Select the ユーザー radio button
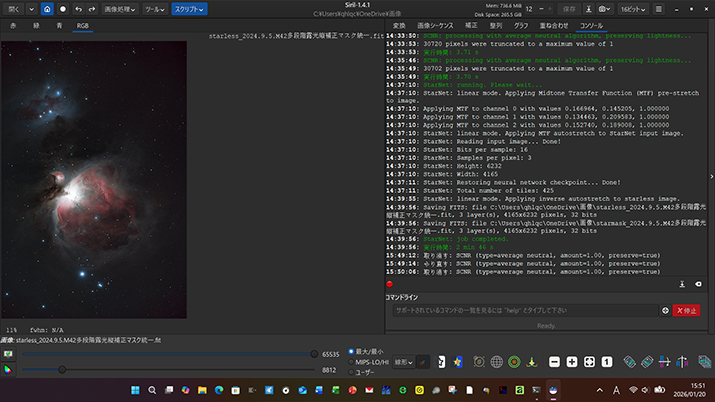The image size is (715, 402). pyautogui.click(x=351, y=371)
